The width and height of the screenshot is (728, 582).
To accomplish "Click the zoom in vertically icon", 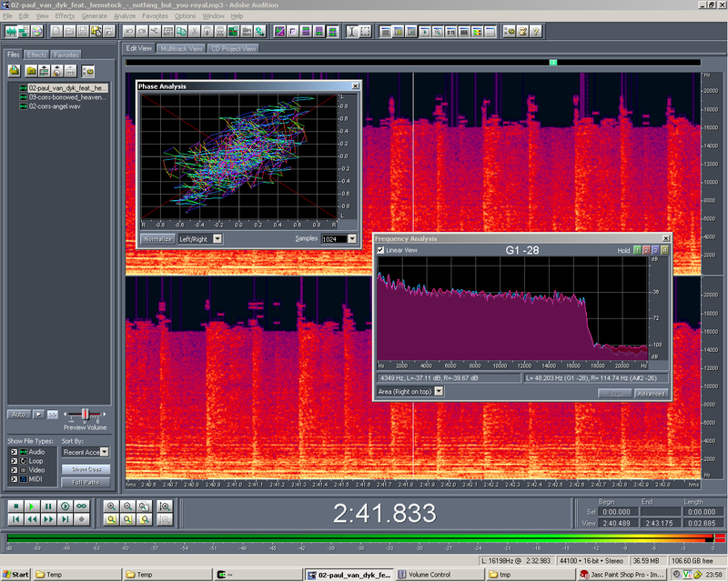I will pyautogui.click(x=165, y=506).
